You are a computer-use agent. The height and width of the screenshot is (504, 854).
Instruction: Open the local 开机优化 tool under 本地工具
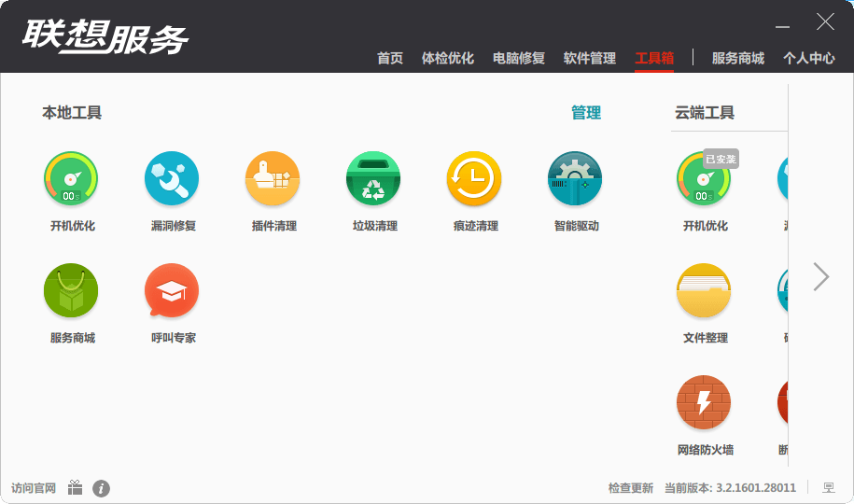(71, 178)
